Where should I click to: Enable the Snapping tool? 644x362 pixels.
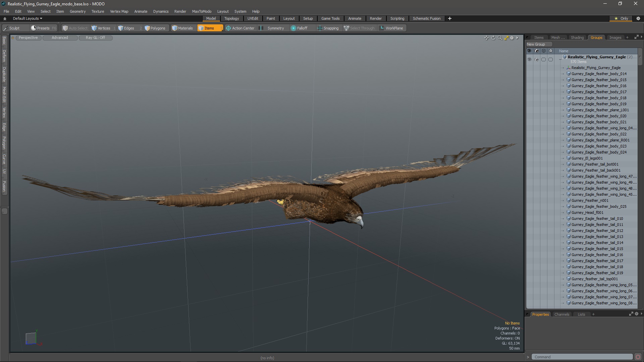pyautogui.click(x=328, y=28)
